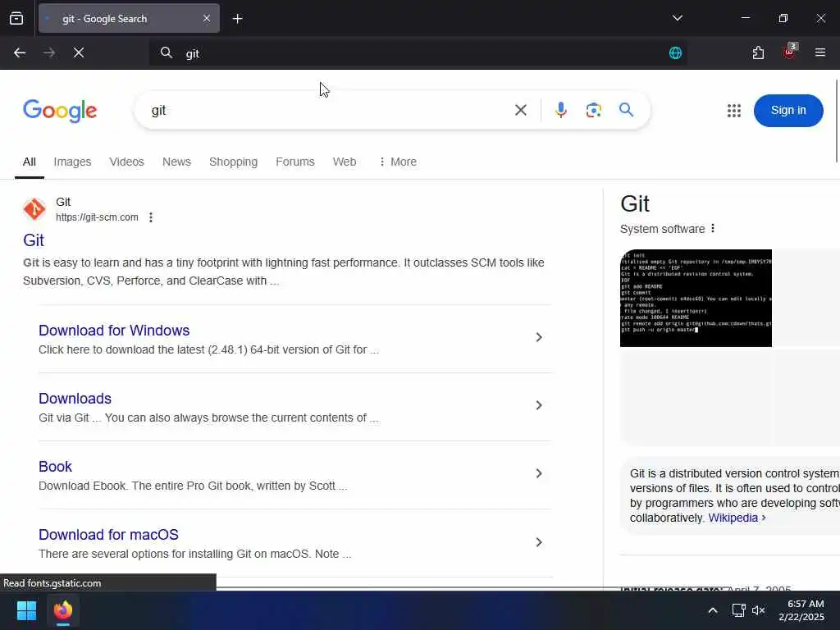This screenshot has width=840, height=630.
Task: Click the address bar search icon
Action: click(x=166, y=52)
